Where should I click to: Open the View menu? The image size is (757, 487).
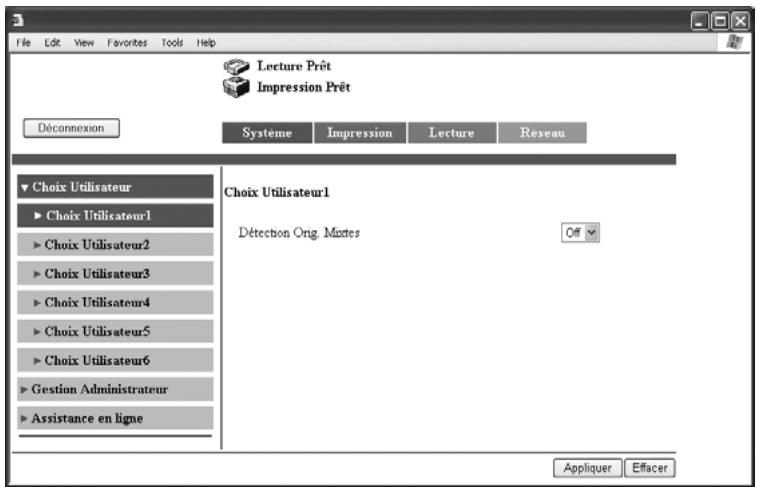pos(84,42)
